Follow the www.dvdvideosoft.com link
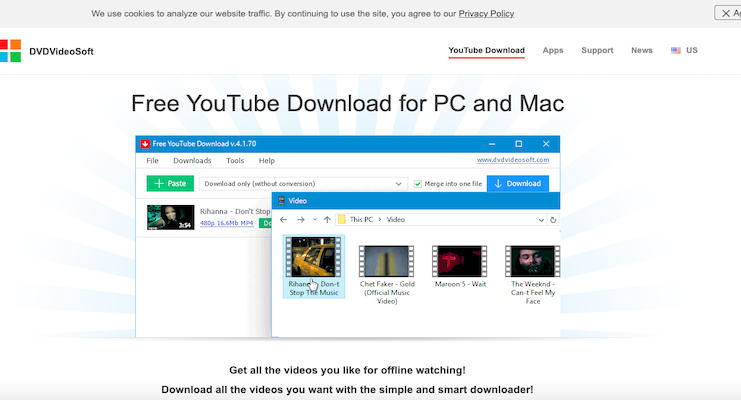This screenshot has height=400, width=741. (x=513, y=160)
